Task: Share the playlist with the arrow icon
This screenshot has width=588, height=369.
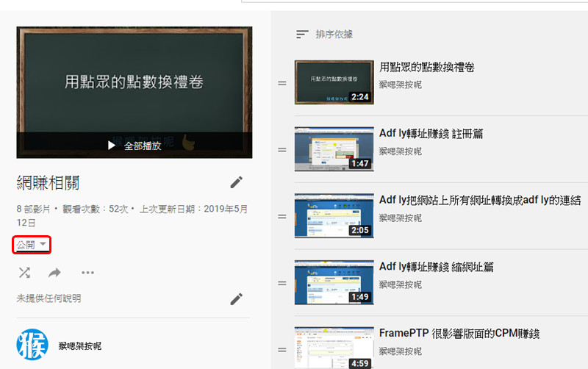Action: (54, 273)
